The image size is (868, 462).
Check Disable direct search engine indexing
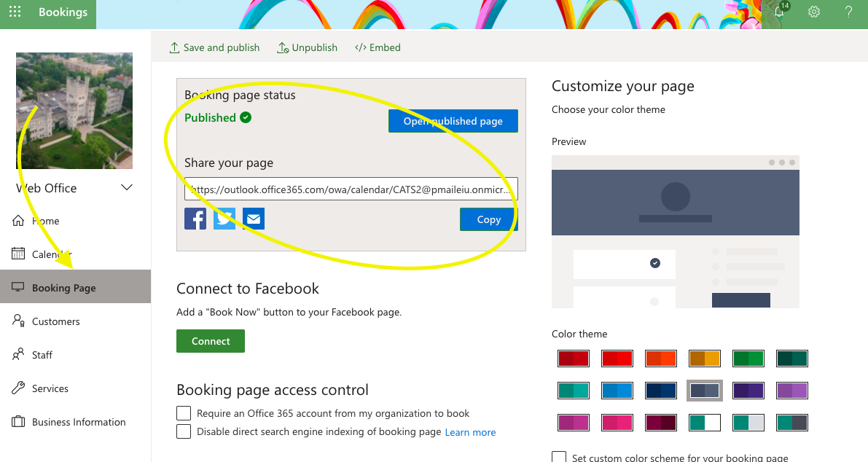coord(184,432)
